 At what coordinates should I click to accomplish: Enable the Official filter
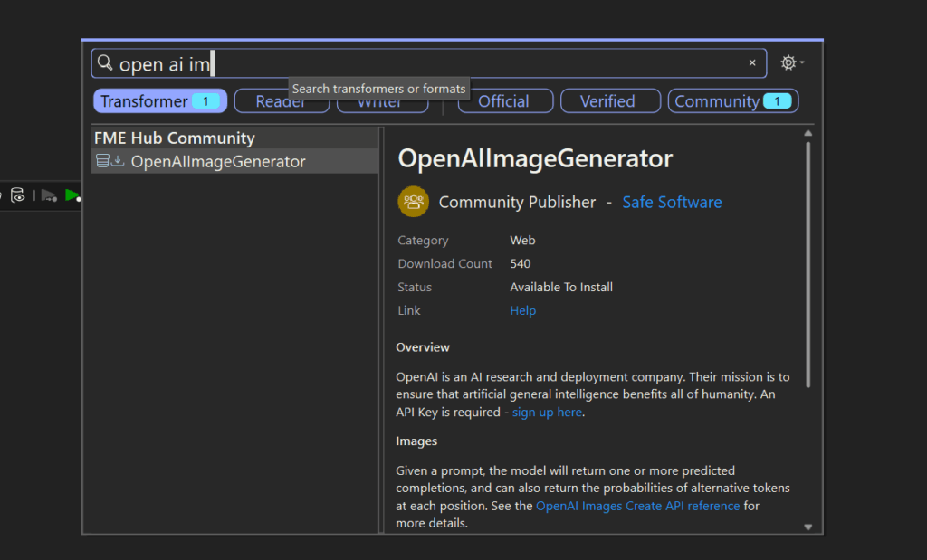504,101
